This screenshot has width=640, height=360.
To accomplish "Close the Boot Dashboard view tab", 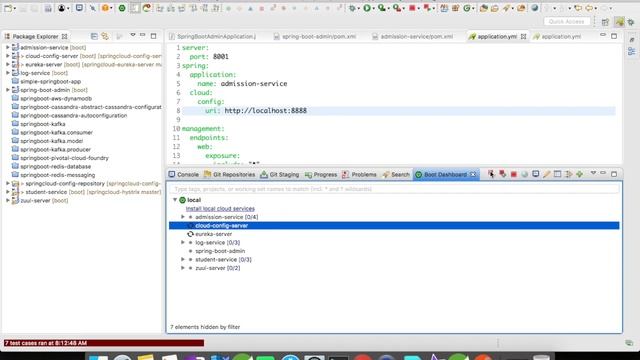I will click(x=473, y=174).
